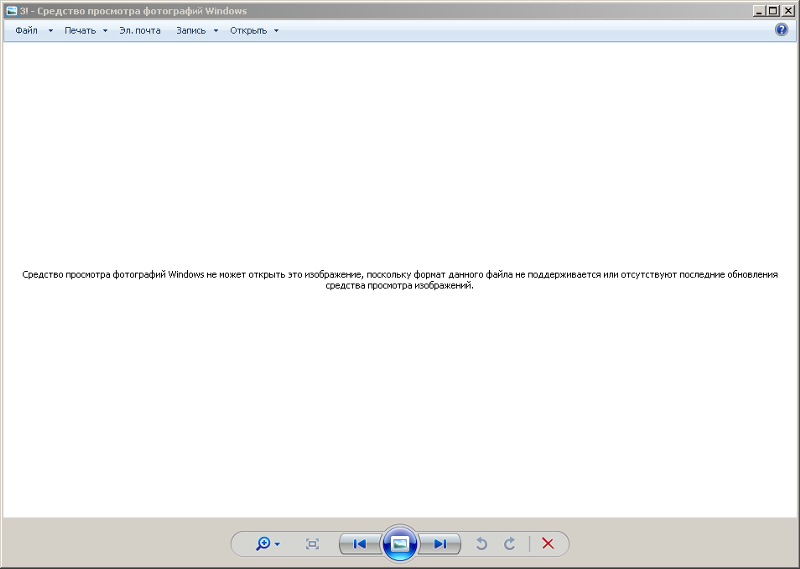
Task: Expand the Печать dropdown arrow
Action: click(105, 31)
